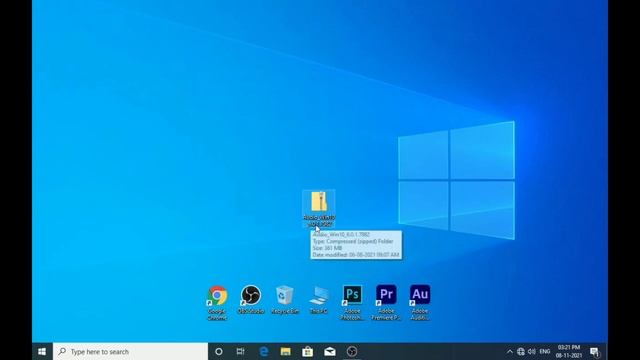Open the volume control tray icon

(x=531, y=351)
